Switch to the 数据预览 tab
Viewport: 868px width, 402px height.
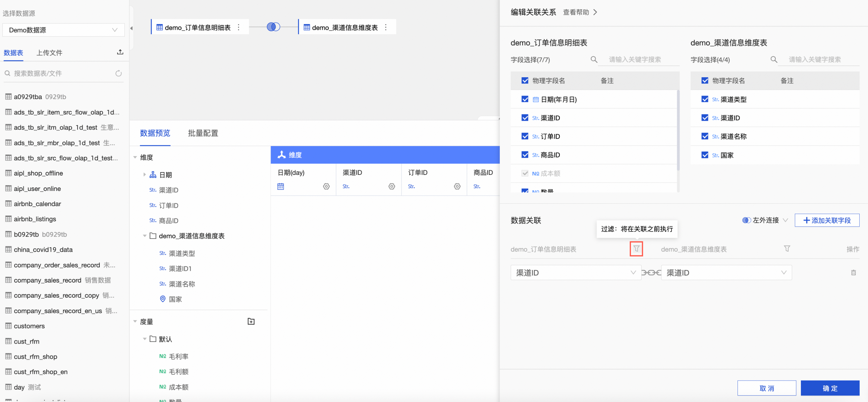[155, 133]
